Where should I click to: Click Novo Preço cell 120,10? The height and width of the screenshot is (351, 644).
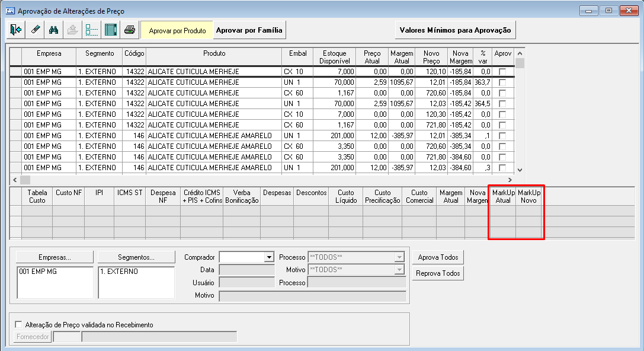431,72
